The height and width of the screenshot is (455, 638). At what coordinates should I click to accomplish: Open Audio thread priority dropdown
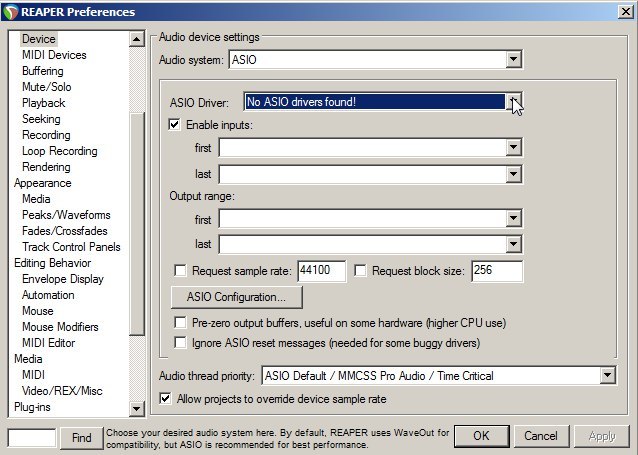tap(607, 375)
